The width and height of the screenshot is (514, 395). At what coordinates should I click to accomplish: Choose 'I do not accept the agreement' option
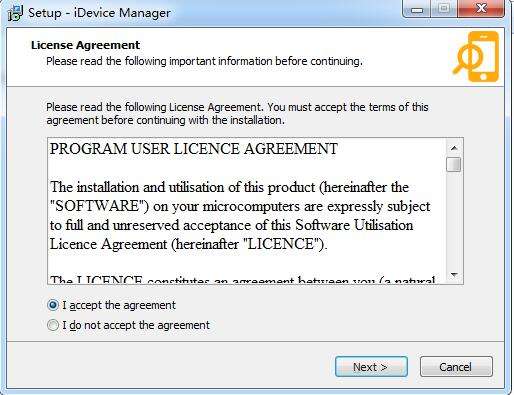coord(53,325)
